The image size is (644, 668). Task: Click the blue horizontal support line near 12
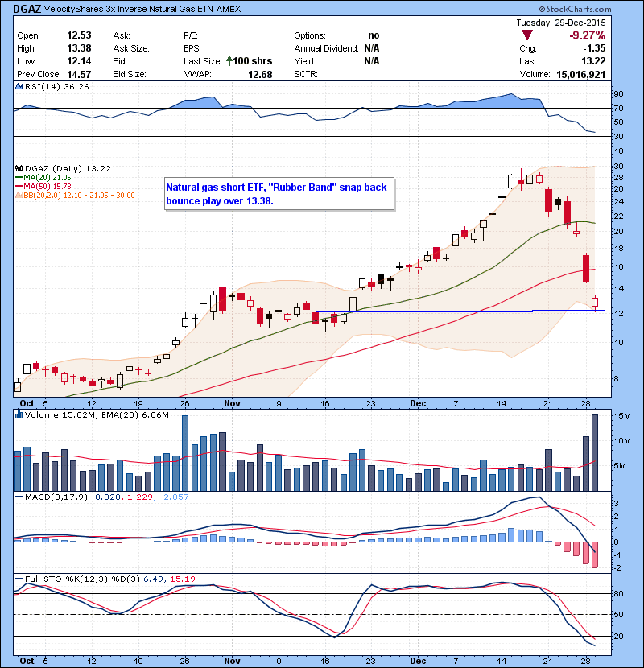pos(460,311)
